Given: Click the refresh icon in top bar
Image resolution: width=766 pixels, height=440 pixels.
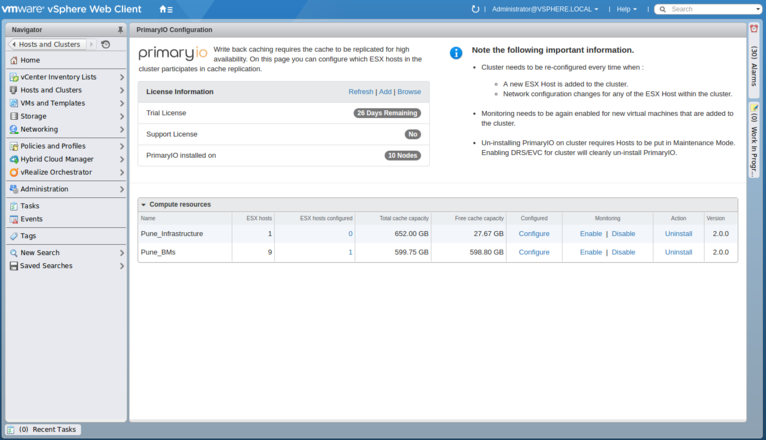Looking at the screenshot, I should [475, 9].
